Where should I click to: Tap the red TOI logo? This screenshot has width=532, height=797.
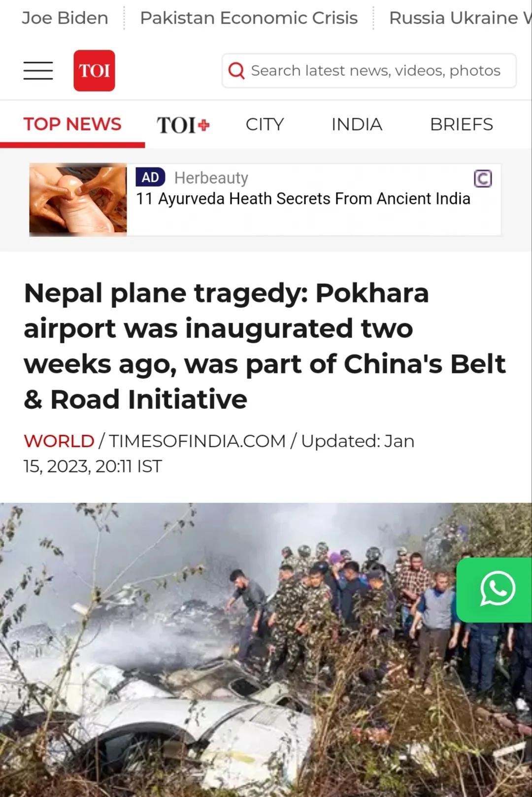(94, 70)
